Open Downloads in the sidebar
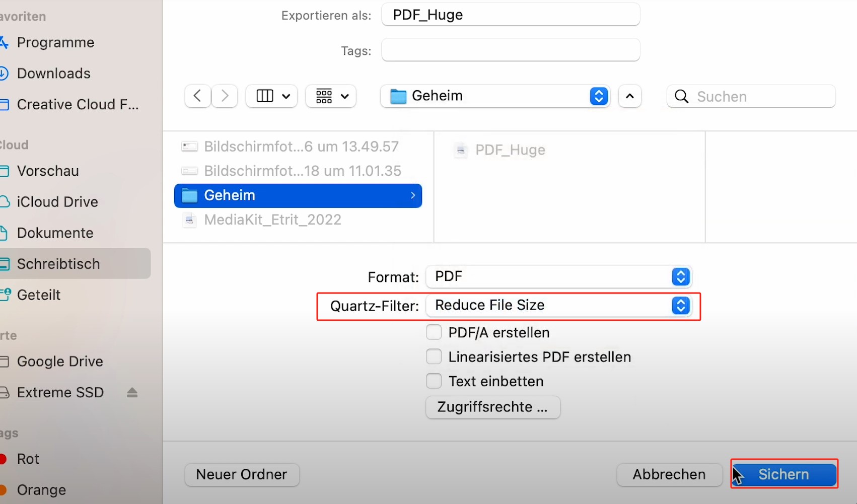The height and width of the screenshot is (504, 857). (54, 74)
